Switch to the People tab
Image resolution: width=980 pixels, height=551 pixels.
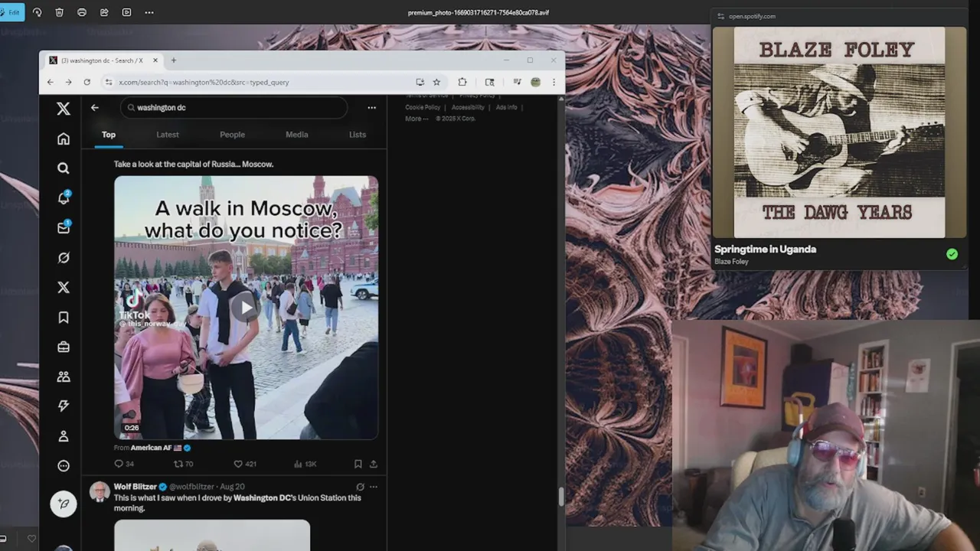coord(232,135)
